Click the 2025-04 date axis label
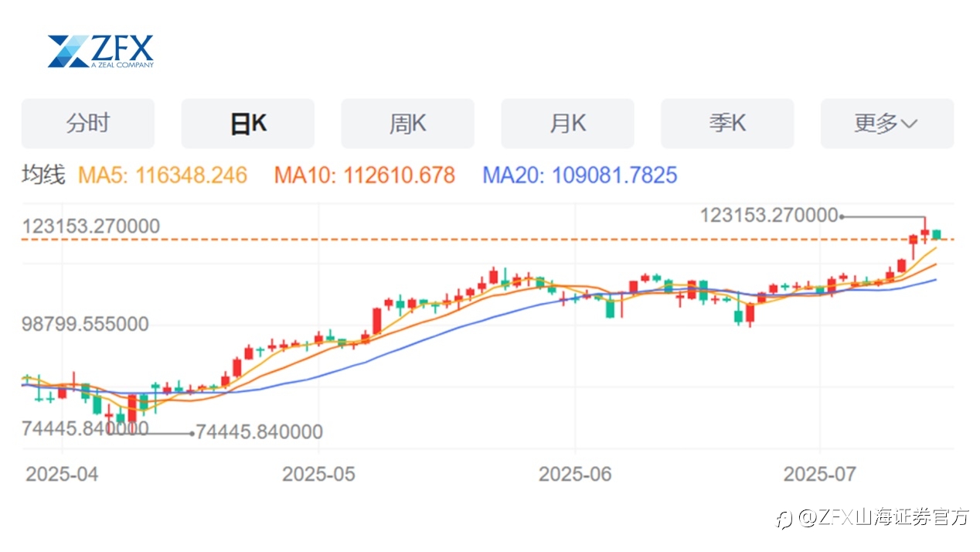The height and width of the screenshot is (552, 980). 62,473
